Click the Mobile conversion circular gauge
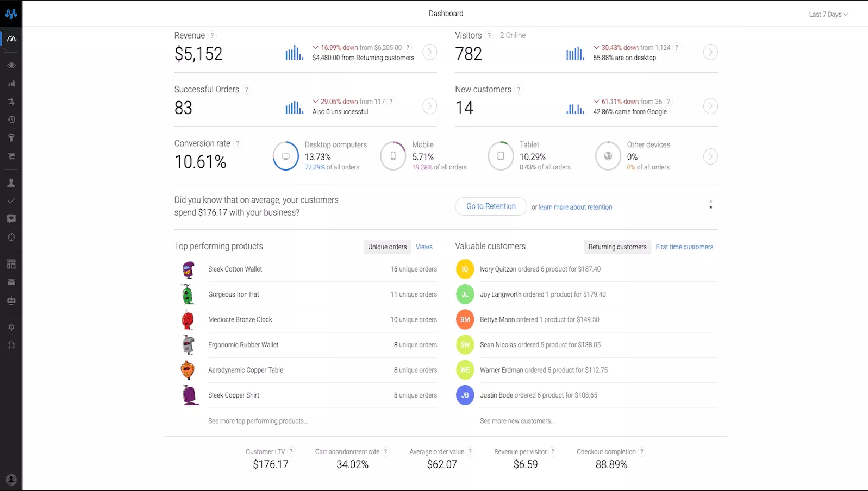 pyautogui.click(x=393, y=156)
